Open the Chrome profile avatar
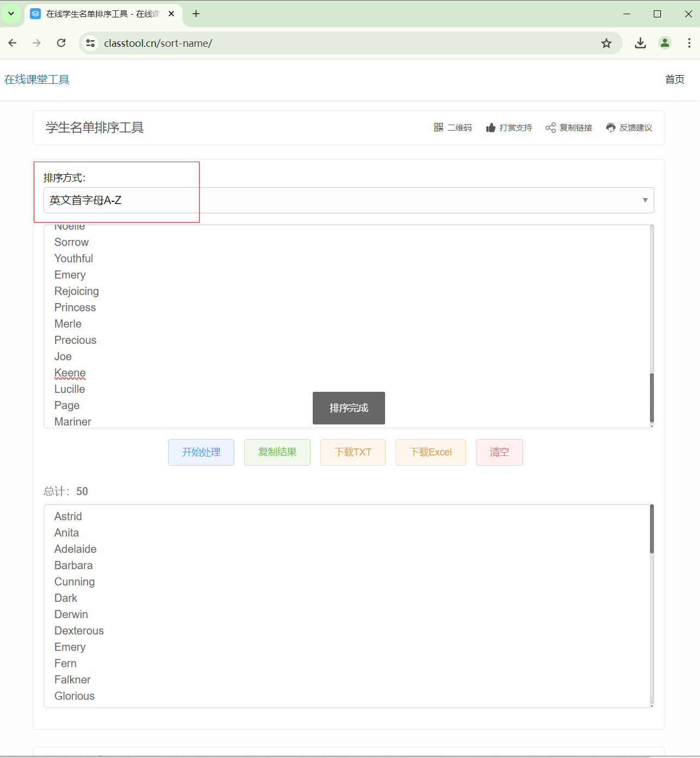Image resolution: width=700 pixels, height=758 pixels. pyautogui.click(x=665, y=43)
